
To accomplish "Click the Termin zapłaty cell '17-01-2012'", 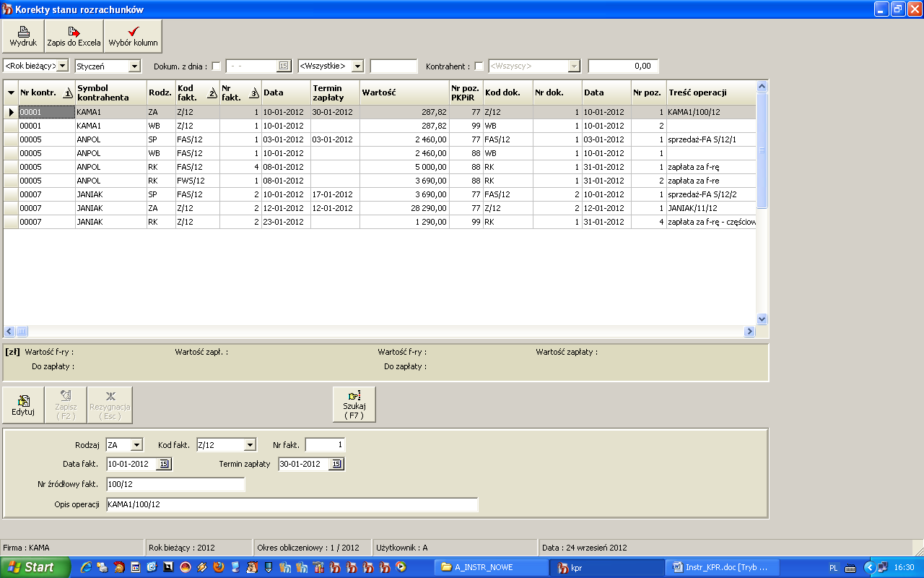I will coord(335,194).
